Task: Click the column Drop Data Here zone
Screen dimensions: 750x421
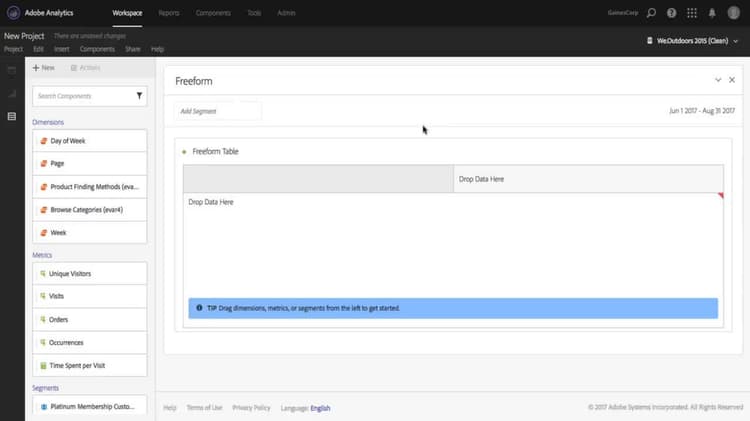Action: tap(588, 179)
